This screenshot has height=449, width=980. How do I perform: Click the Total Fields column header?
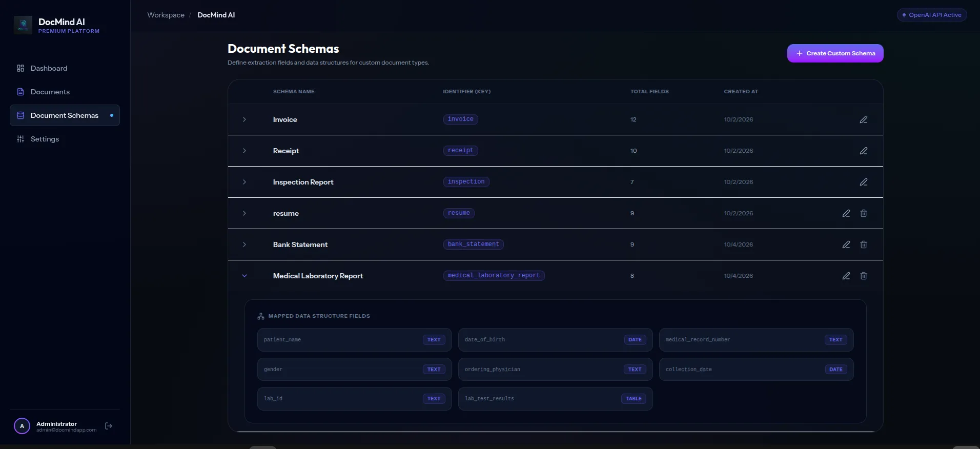(x=649, y=92)
